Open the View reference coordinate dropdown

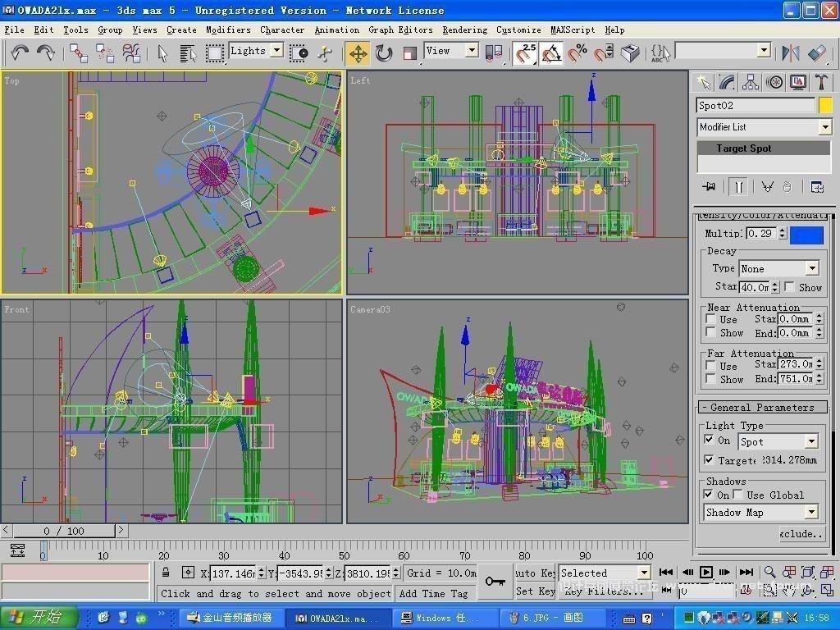click(472, 50)
